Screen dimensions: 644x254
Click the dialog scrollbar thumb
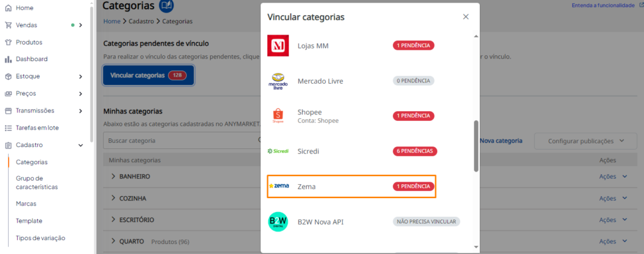(476, 146)
